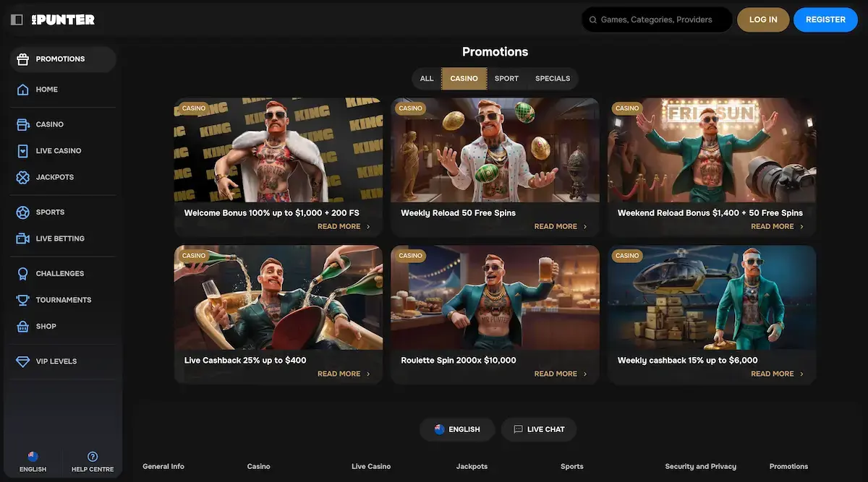
Task: Open the English language selector in footer
Action: coord(457,429)
